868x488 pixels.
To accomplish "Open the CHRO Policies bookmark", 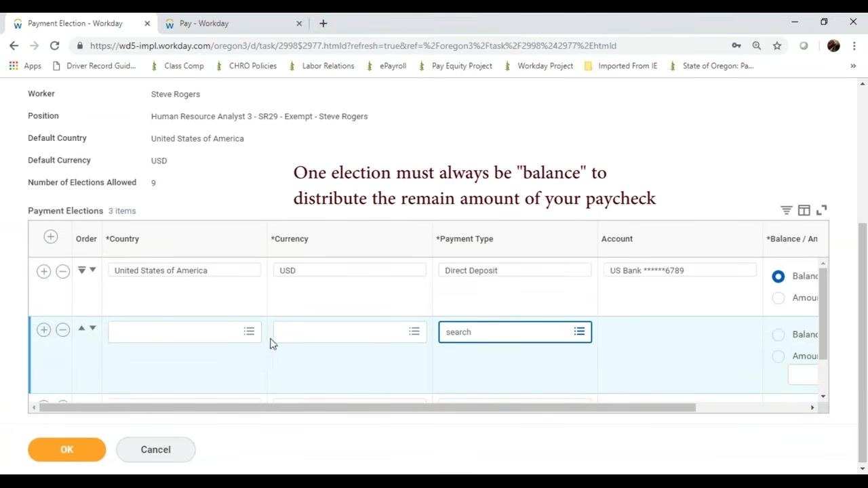I will point(245,66).
